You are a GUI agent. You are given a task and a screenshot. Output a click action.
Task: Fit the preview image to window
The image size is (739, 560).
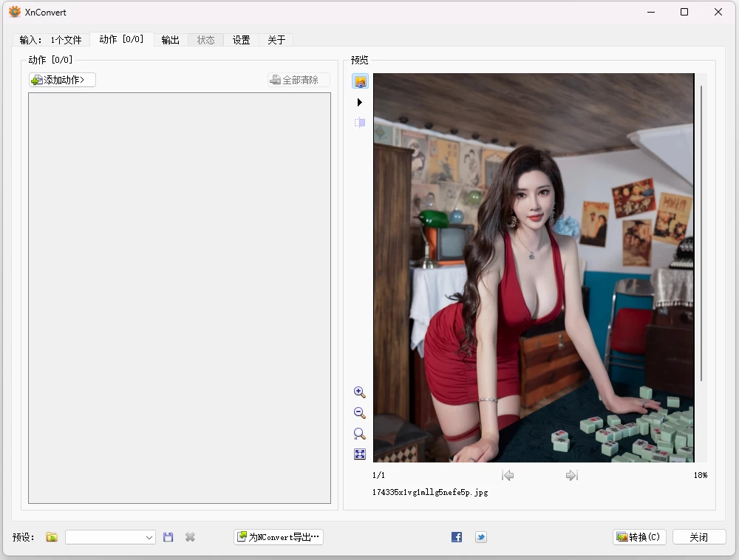[x=360, y=454]
